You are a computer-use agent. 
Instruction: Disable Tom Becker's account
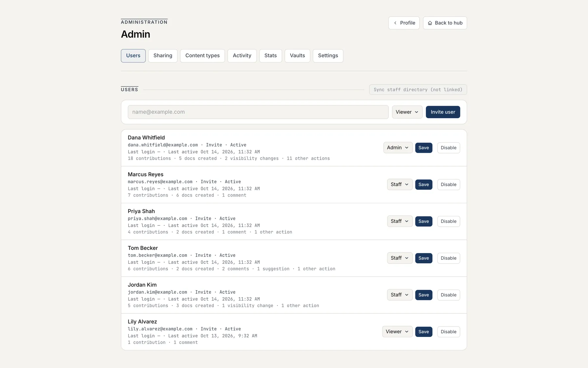(x=449, y=258)
